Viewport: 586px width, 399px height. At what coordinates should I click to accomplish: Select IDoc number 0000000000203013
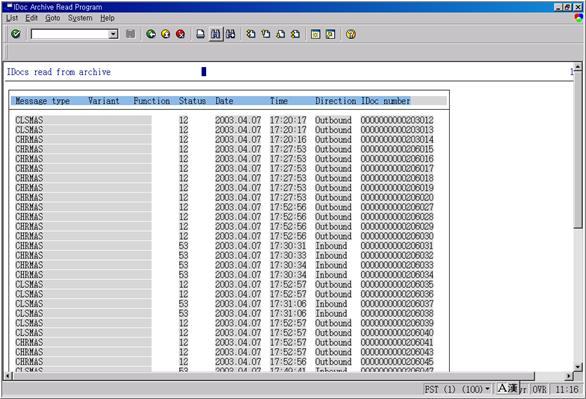point(397,130)
